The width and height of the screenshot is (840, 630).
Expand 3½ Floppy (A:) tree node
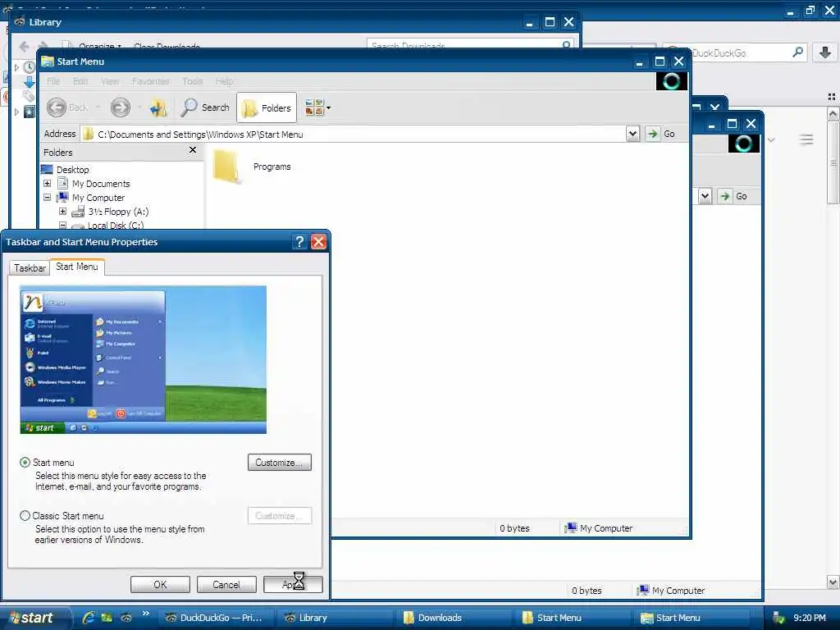pos(62,211)
